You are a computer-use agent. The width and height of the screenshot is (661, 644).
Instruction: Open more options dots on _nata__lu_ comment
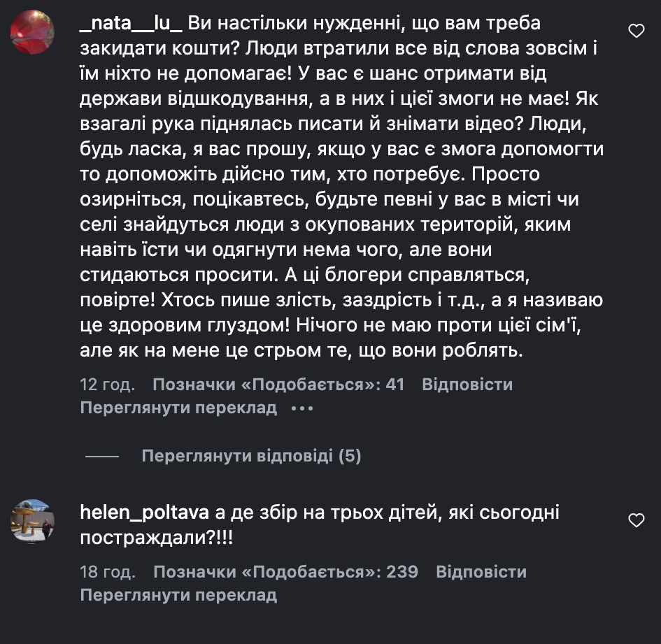(301, 408)
